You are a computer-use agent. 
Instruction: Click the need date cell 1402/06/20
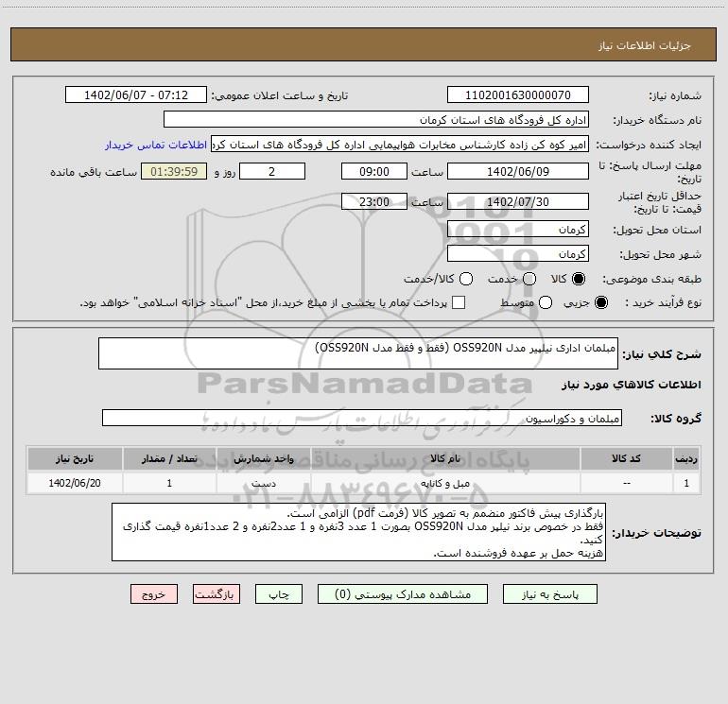click(75, 483)
